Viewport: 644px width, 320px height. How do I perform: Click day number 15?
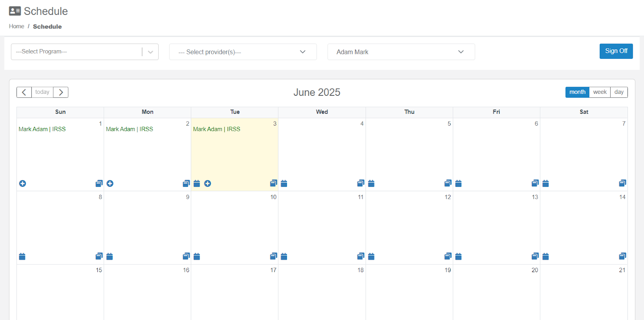pos(99,270)
